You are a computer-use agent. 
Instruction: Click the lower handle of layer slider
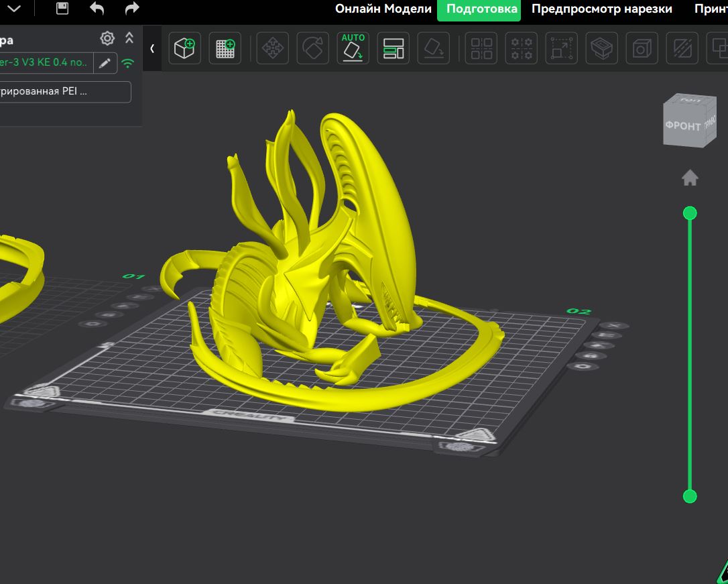(690, 496)
